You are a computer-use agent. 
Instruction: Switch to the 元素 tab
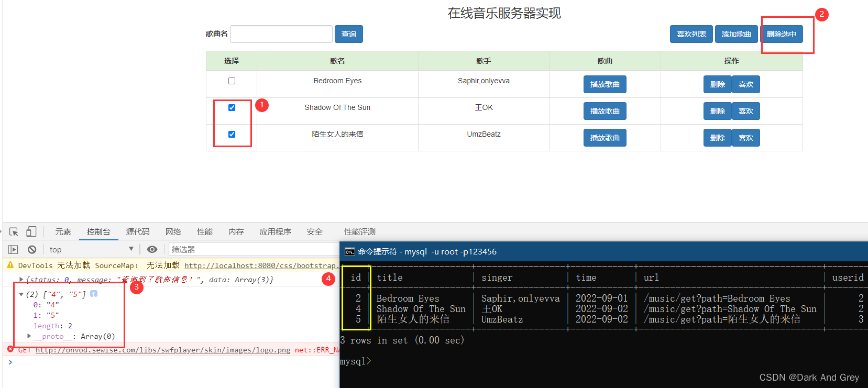[63, 231]
